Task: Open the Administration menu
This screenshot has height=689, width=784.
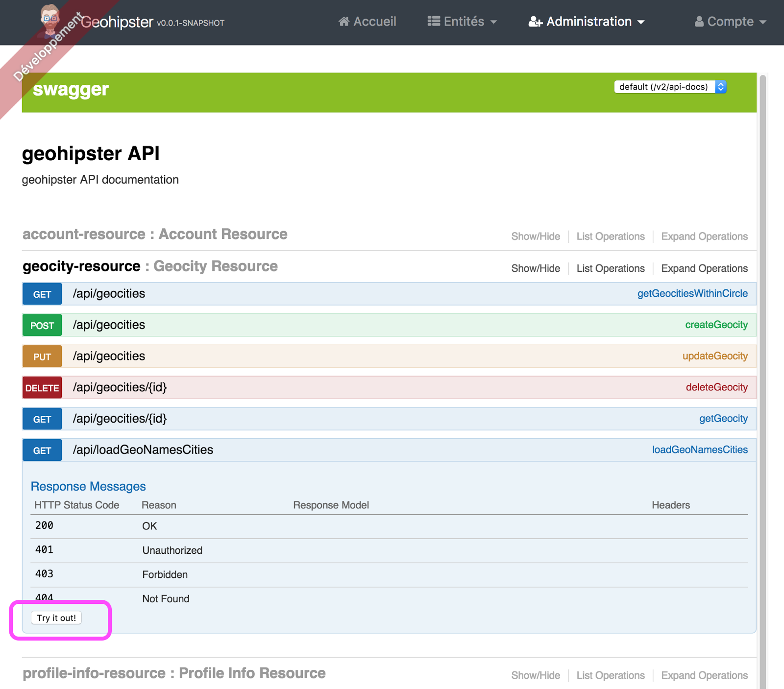Action: point(588,22)
